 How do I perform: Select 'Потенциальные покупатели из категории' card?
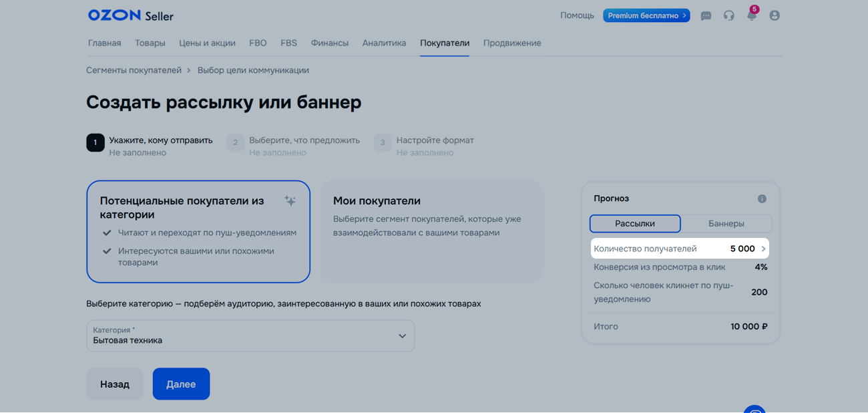click(x=198, y=231)
